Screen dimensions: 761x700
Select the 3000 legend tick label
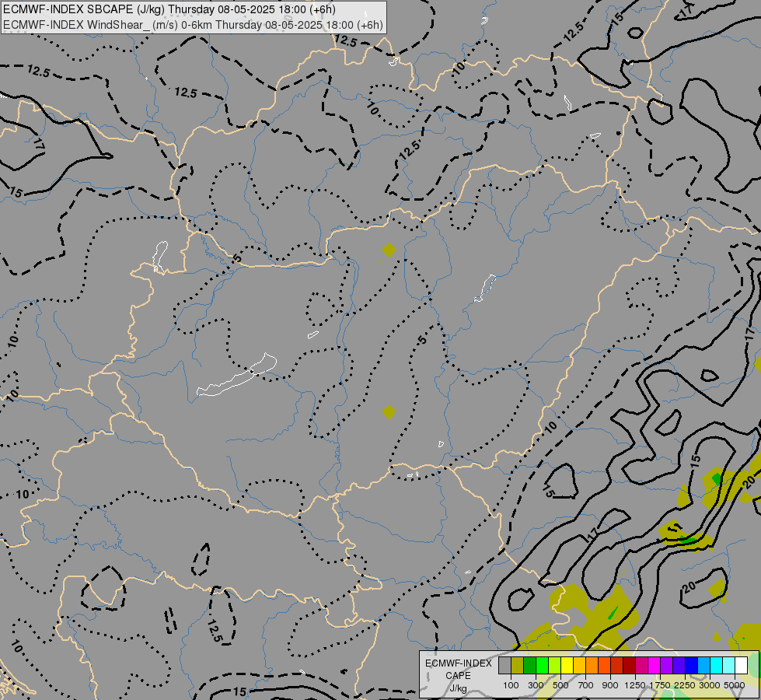[x=710, y=685]
